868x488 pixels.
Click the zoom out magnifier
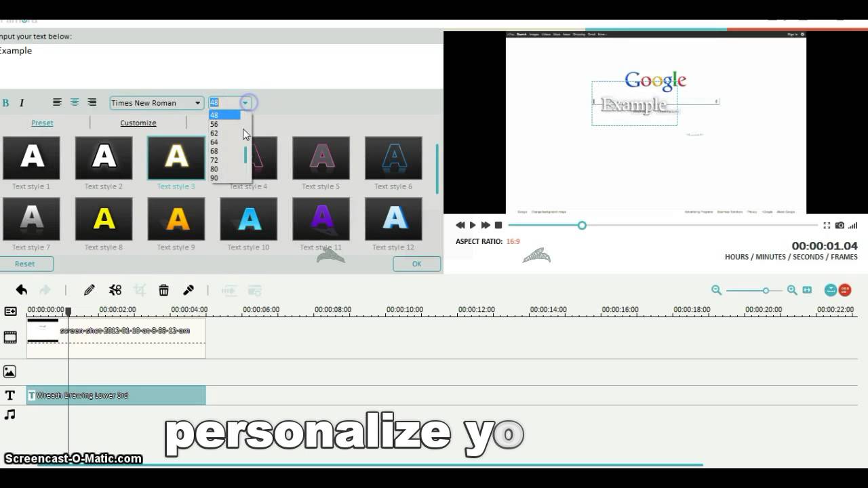point(716,290)
